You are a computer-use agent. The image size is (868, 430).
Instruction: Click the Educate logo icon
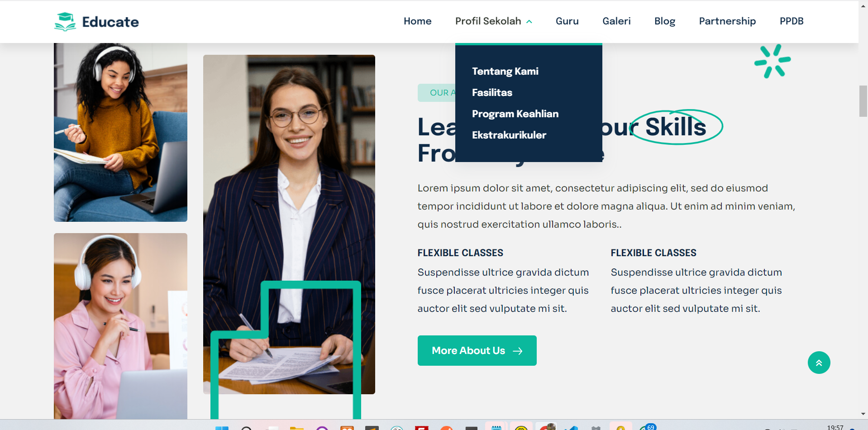[x=65, y=22]
